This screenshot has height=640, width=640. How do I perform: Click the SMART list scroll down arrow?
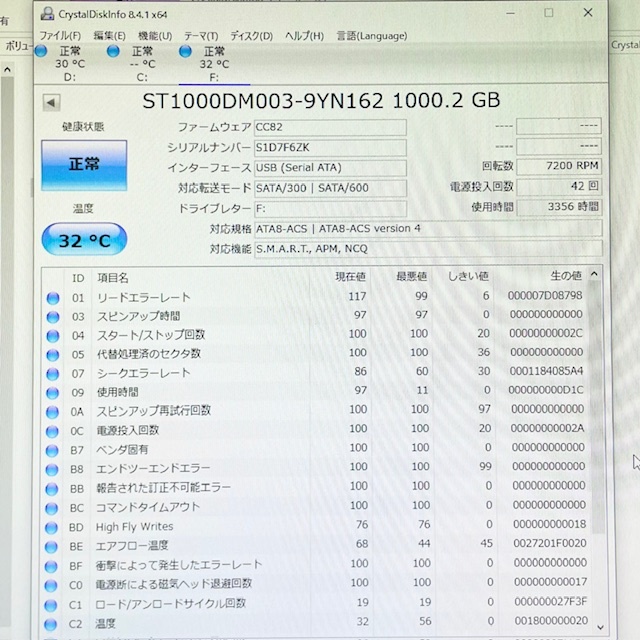point(600,627)
